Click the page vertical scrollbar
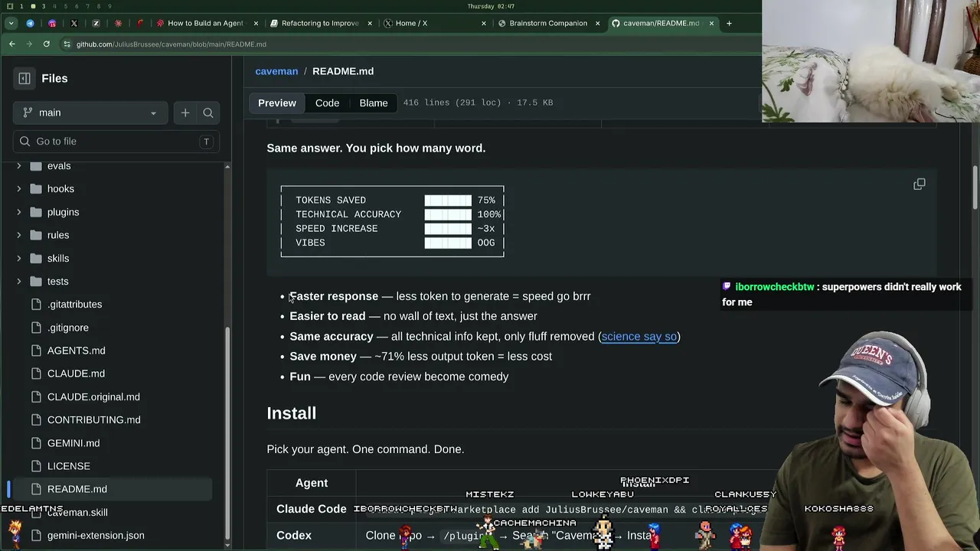 point(975,186)
